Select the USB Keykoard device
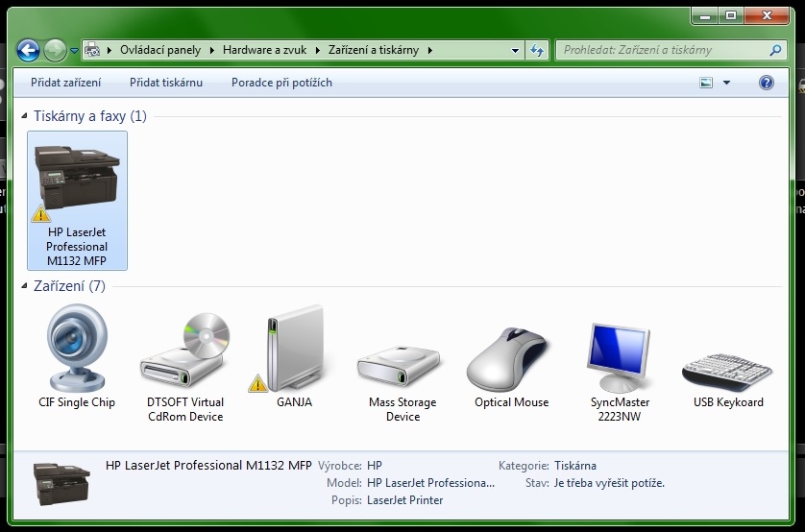Viewport: 805px width, 532px height. point(728,379)
